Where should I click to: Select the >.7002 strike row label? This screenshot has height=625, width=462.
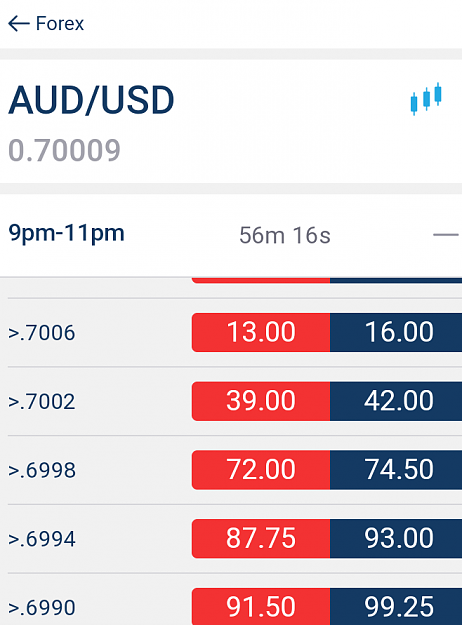[41, 401]
